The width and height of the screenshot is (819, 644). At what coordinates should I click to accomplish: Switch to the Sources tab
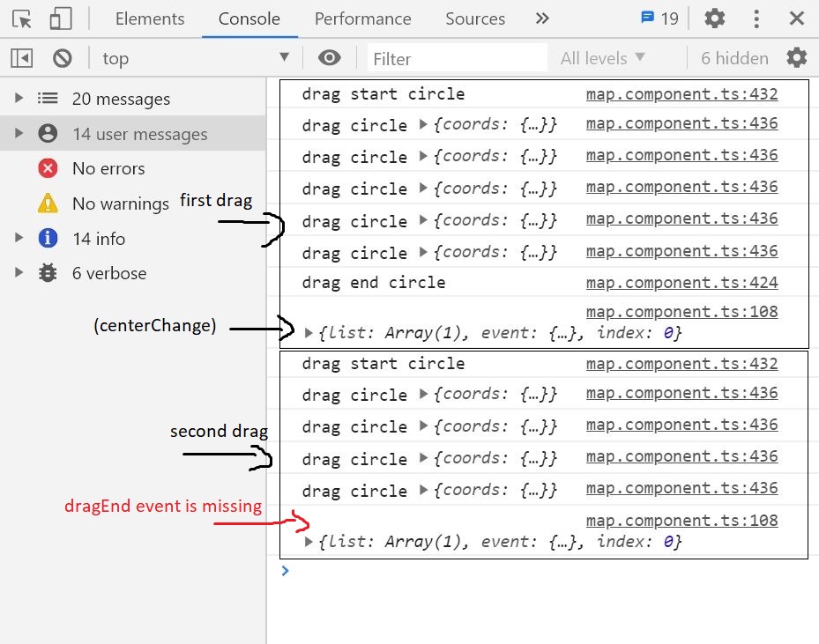click(474, 18)
